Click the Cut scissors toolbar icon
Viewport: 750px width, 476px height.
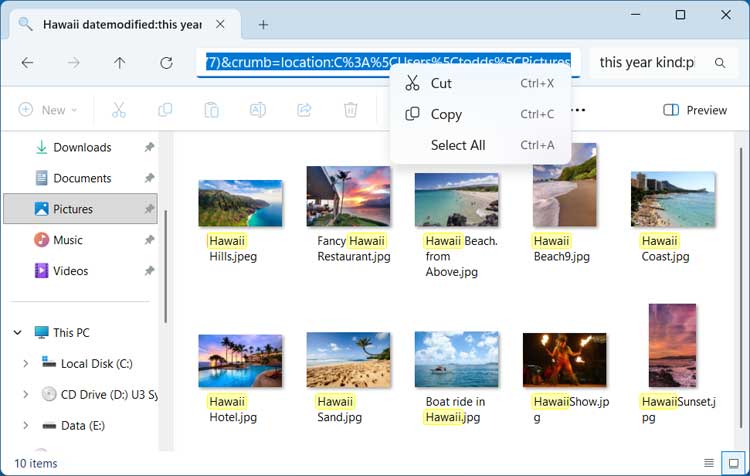pos(119,110)
